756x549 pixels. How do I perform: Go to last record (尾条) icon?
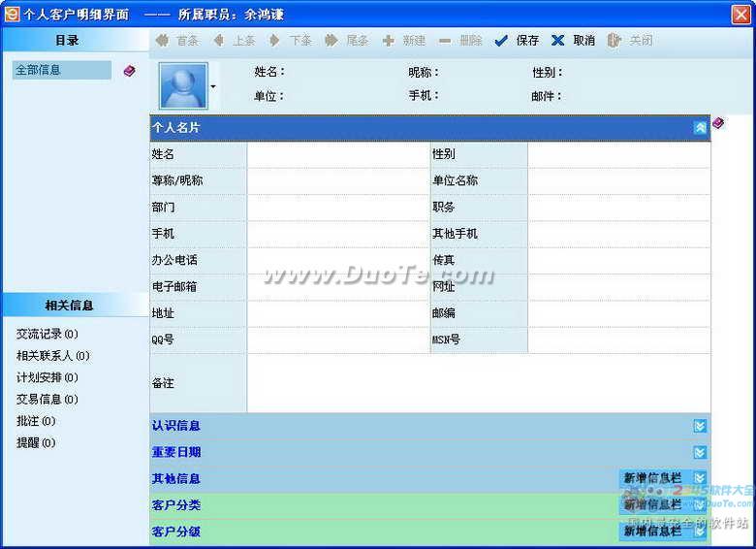click(x=331, y=41)
